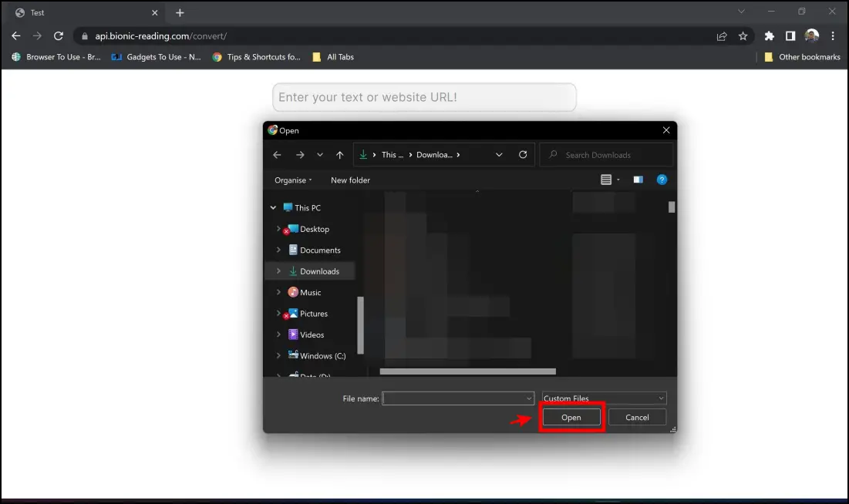This screenshot has width=849, height=504.
Task: Open the All Tabs bookmark folder
Action: pyautogui.click(x=333, y=57)
